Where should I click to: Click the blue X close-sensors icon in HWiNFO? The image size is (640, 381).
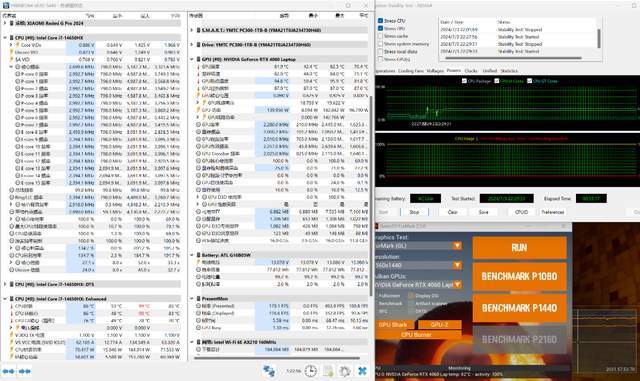[x=362, y=371]
